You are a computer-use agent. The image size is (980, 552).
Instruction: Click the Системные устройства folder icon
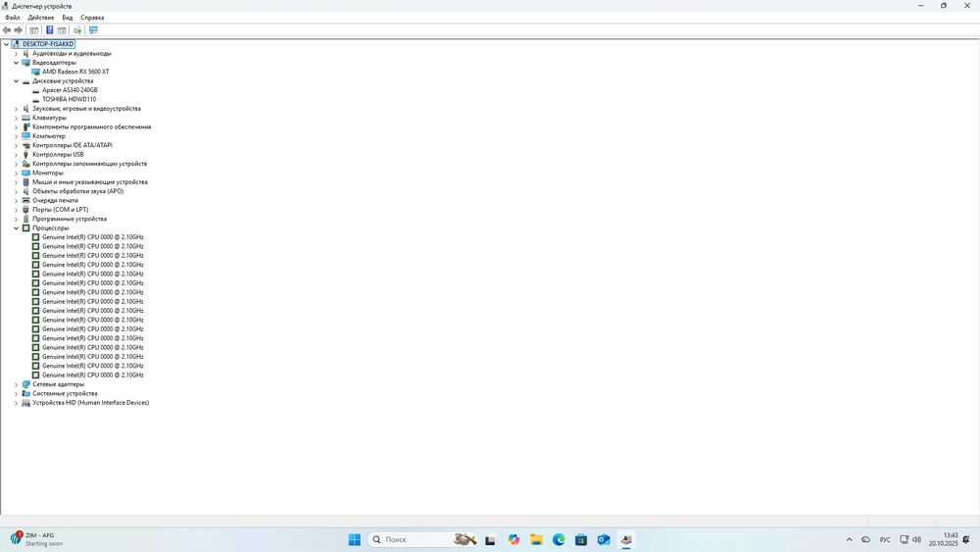(x=25, y=394)
